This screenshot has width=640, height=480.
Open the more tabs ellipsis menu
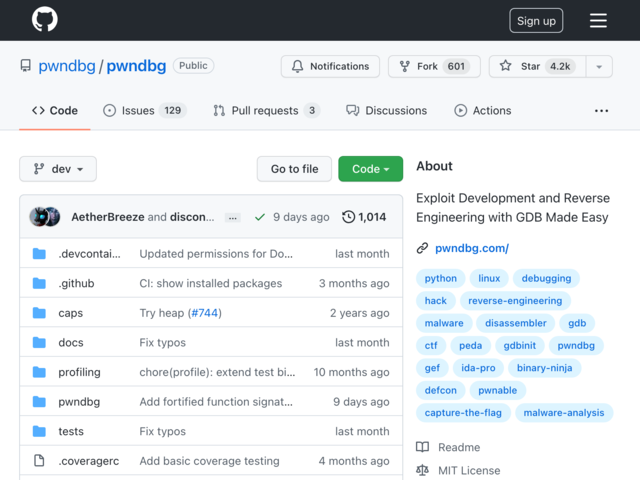(601, 111)
